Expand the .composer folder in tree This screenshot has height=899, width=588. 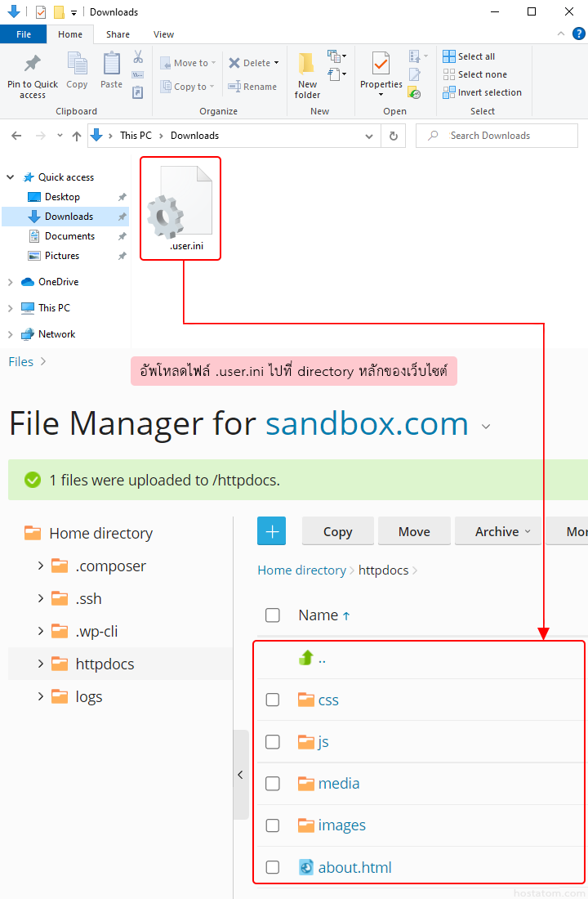40,566
